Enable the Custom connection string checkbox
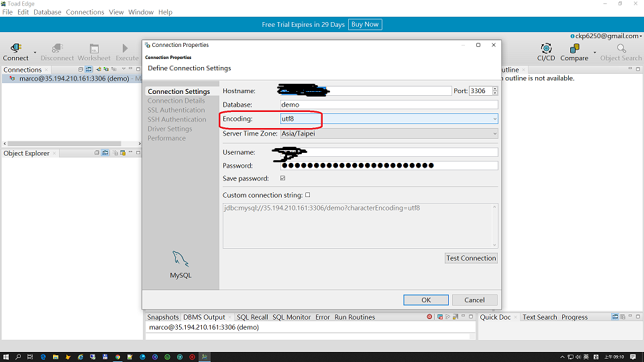 pyautogui.click(x=308, y=195)
